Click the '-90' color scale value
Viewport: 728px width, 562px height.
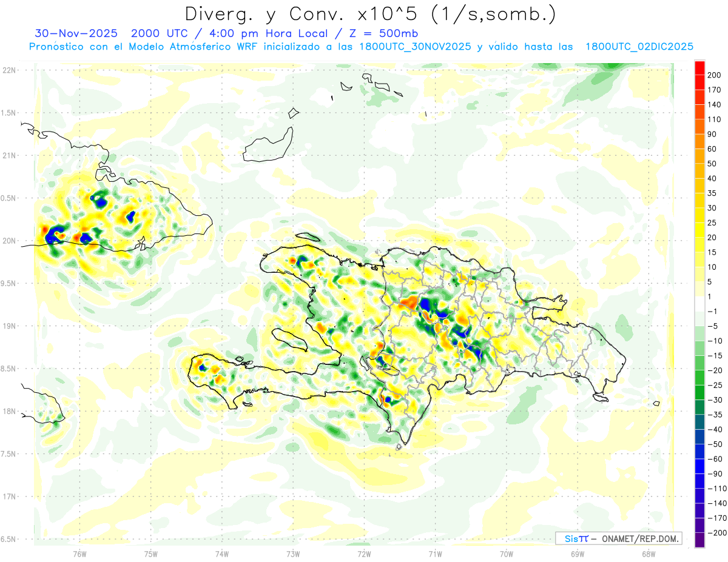pyautogui.click(x=714, y=473)
